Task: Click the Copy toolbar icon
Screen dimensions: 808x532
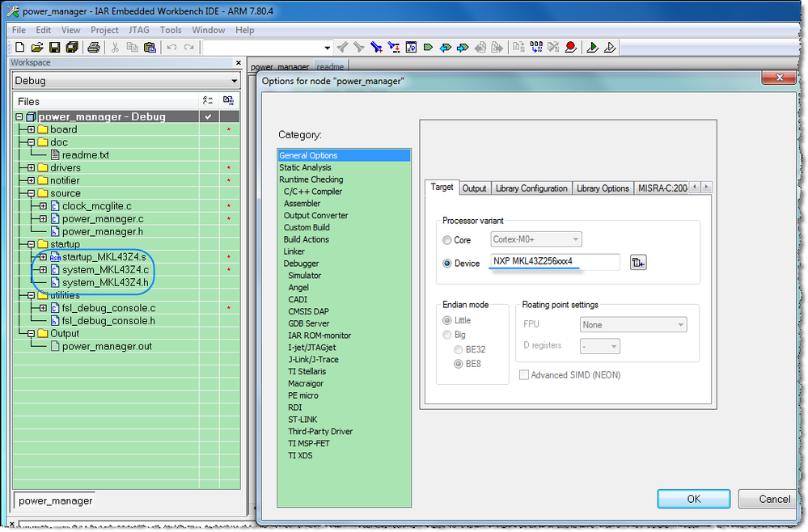Action: coord(132,48)
